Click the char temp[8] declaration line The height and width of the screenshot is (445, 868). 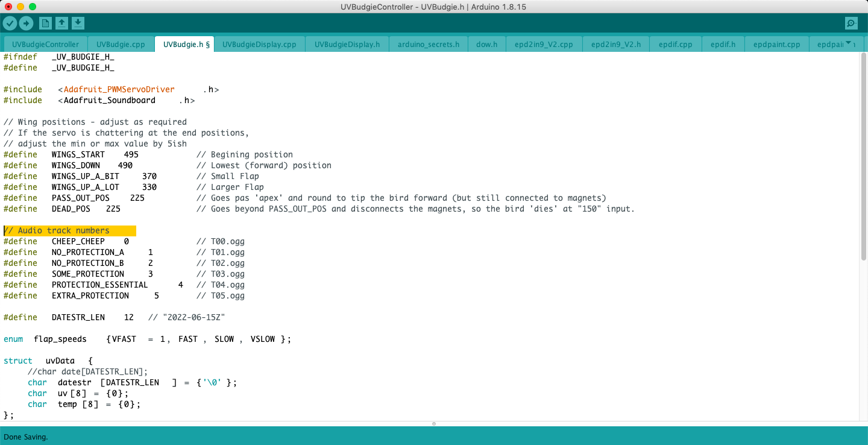(x=84, y=404)
